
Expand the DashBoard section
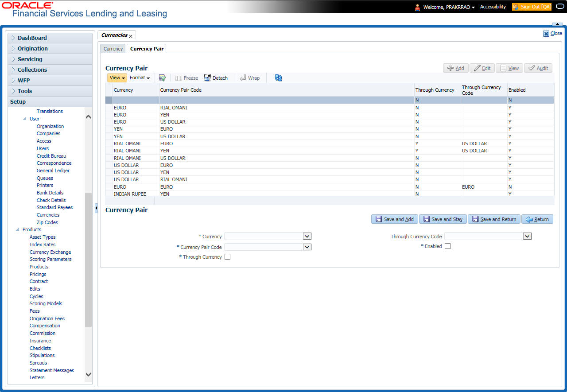(50, 38)
